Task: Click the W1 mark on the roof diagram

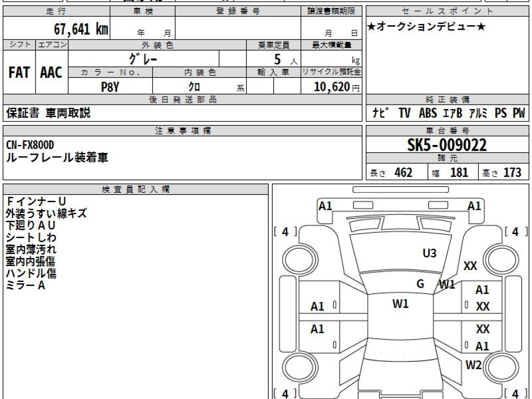Action: click(x=400, y=304)
